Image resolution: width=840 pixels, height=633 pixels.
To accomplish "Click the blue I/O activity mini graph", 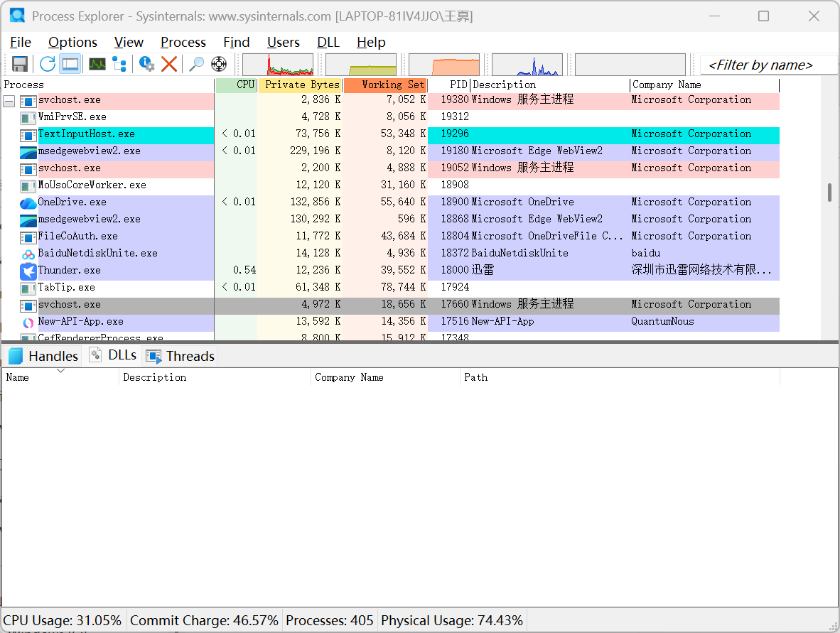I will (x=527, y=64).
